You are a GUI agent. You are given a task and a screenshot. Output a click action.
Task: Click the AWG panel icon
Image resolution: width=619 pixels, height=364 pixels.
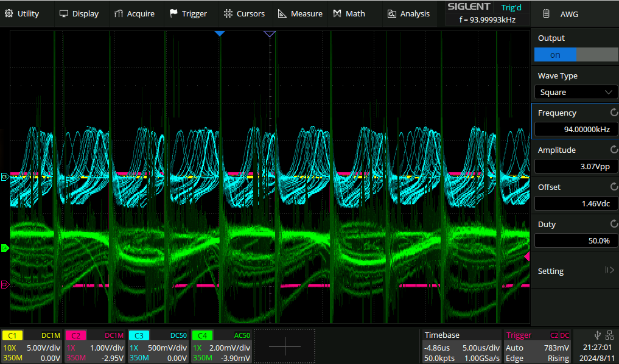click(547, 14)
